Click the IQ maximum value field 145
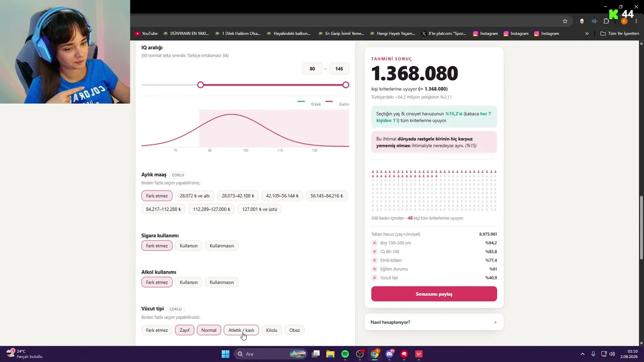The width and height of the screenshot is (644, 362). 339,69
